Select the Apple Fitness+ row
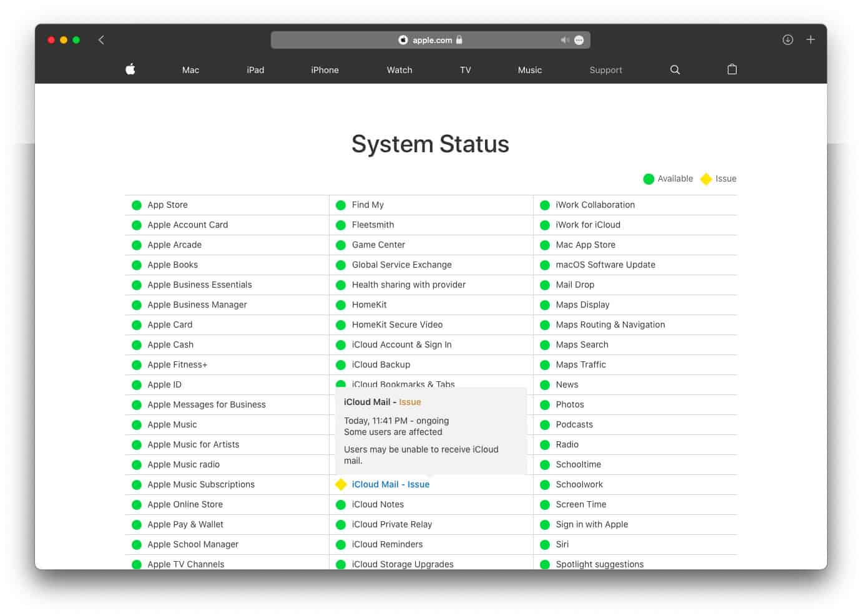Viewport: 862px width, 616px height. 227,364
